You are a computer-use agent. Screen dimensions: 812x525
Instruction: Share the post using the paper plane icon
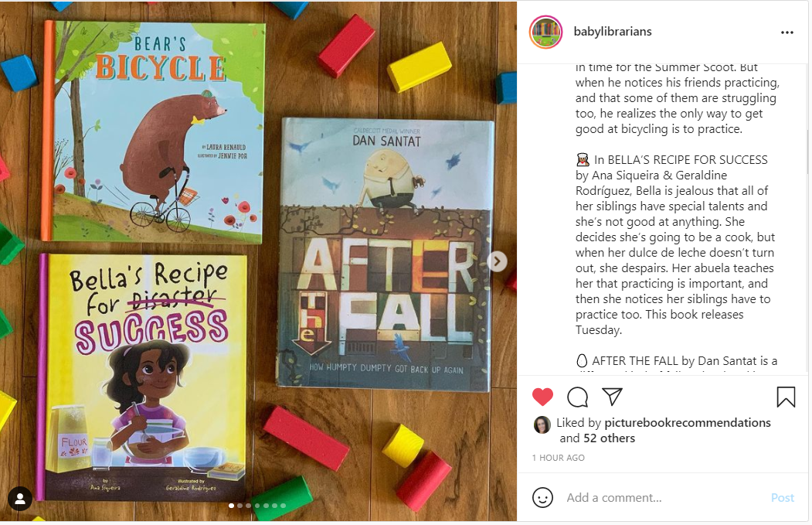click(612, 397)
